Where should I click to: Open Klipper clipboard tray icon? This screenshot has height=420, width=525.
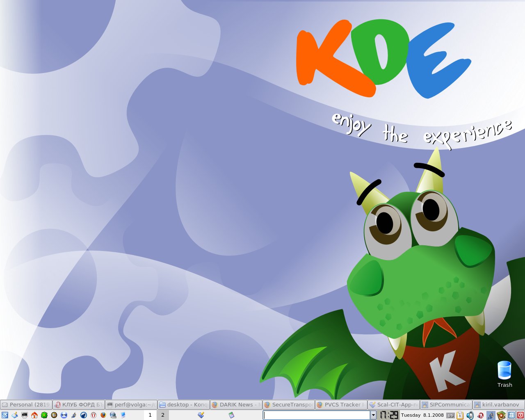pos(460,415)
